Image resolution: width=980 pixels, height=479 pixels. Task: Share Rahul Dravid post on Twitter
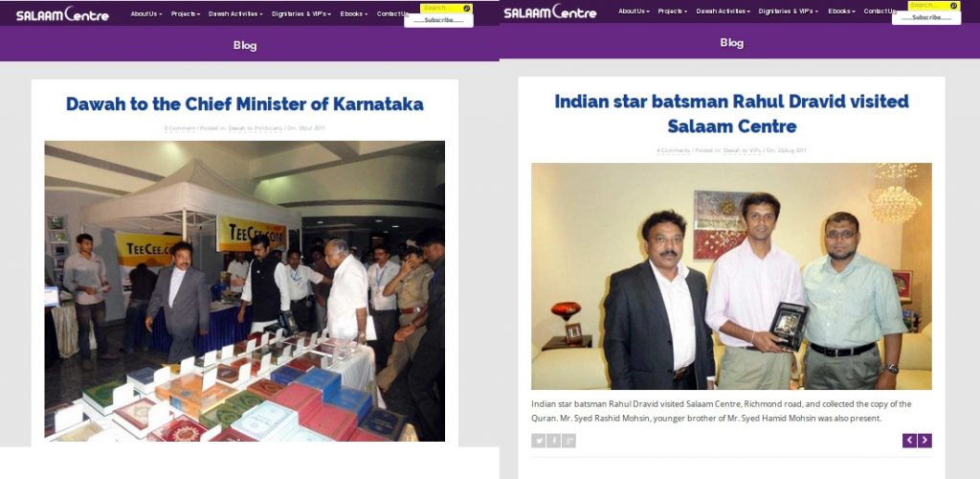538,441
